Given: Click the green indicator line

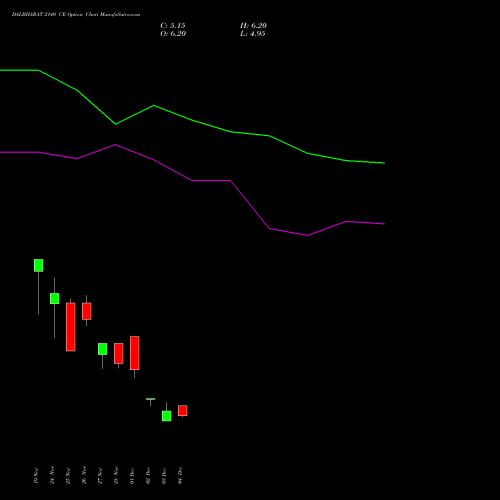Looking at the screenshot, I should tap(193, 120).
